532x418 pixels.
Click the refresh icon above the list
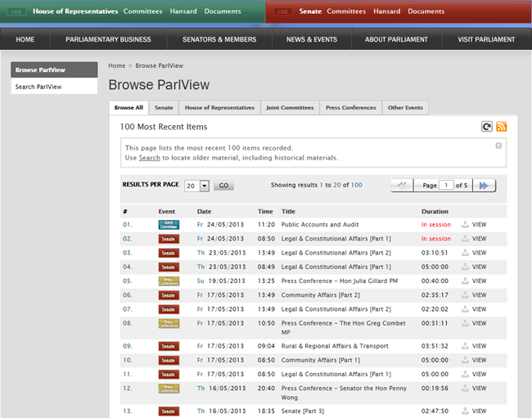click(487, 127)
